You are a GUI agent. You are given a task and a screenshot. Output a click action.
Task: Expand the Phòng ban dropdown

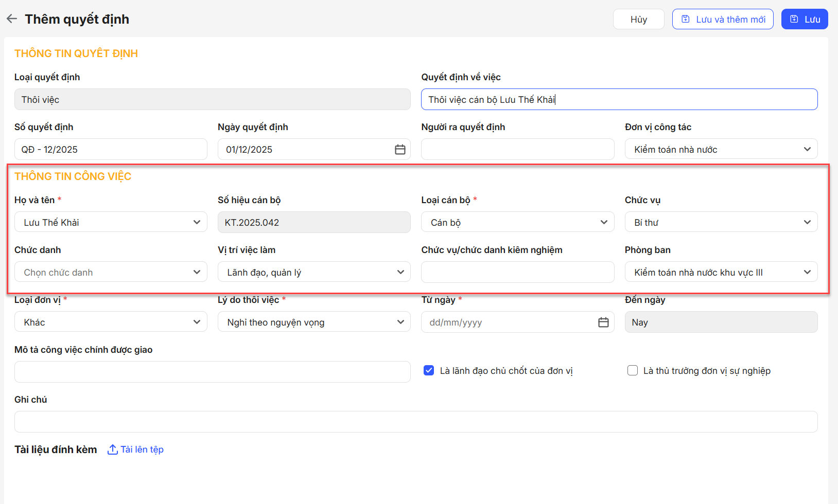[x=721, y=273]
